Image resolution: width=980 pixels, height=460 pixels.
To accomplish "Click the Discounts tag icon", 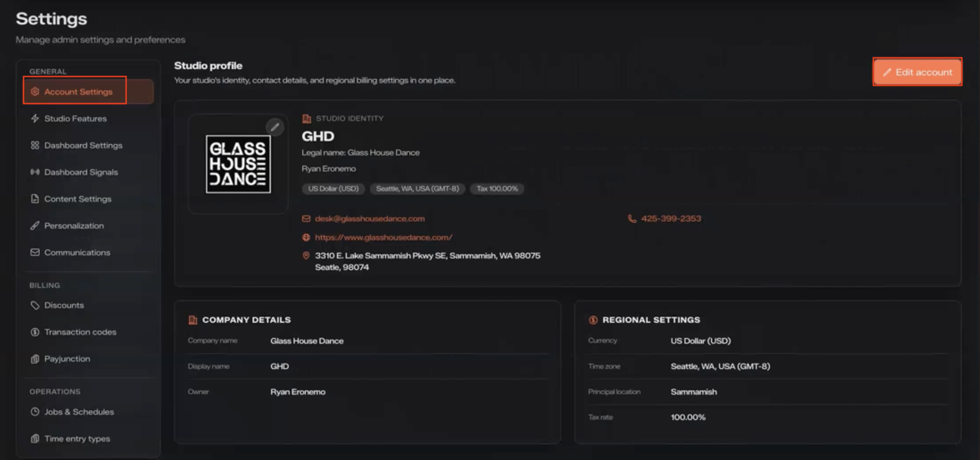I will (x=35, y=305).
